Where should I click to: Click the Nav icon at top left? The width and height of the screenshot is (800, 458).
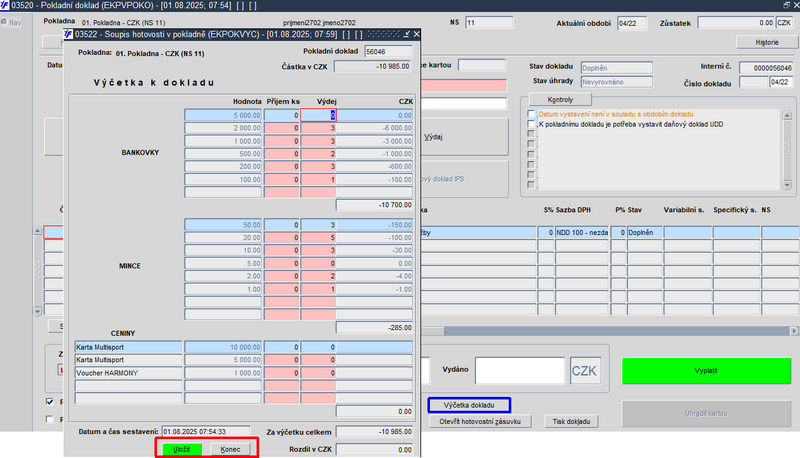point(11,22)
